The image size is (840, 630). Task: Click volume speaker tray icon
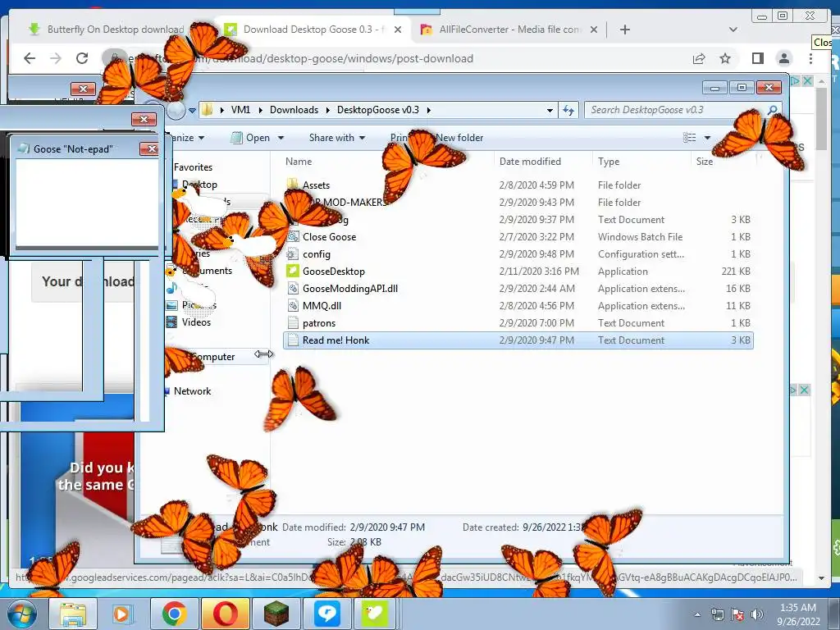(756, 614)
